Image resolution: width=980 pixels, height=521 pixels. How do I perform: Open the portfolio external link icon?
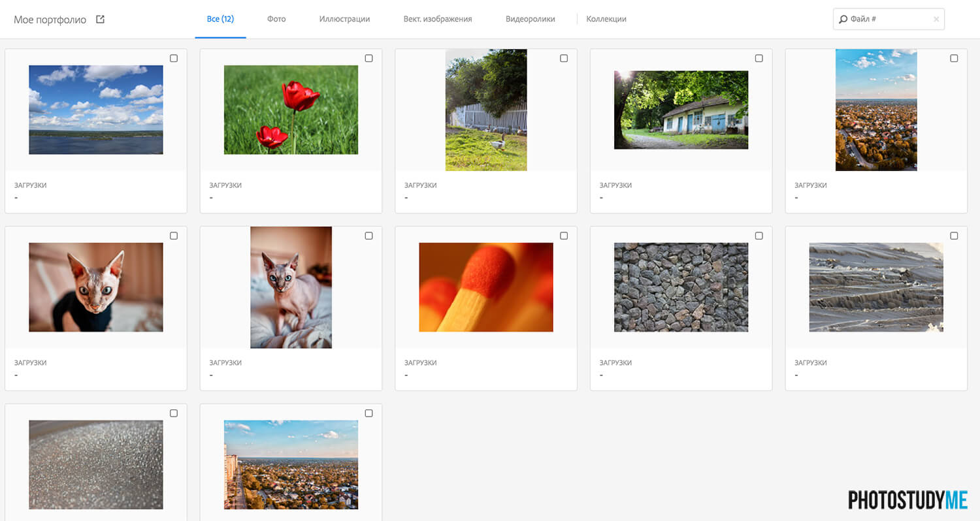coord(100,19)
